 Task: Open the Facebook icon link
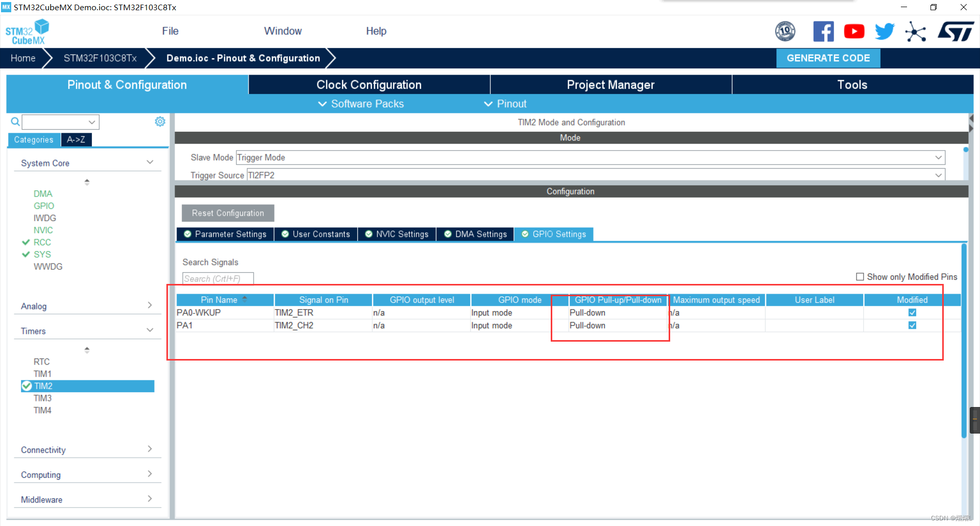point(823,31)
